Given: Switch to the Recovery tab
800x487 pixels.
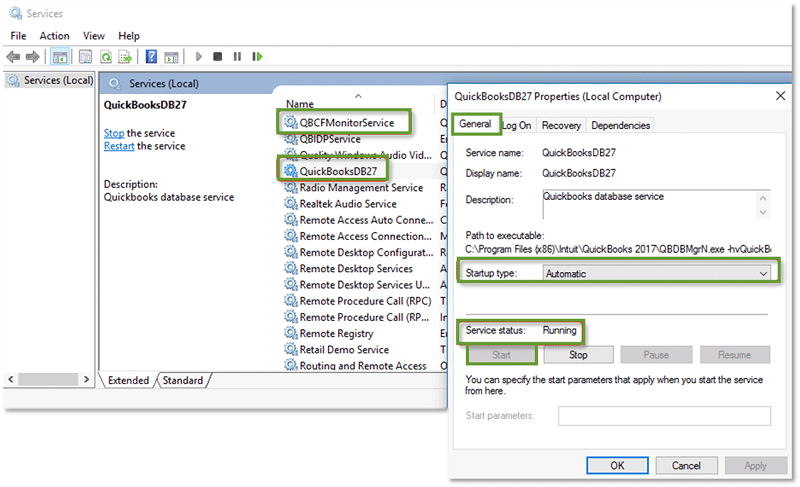Looking at the screenshot, I should pos(561,125).
